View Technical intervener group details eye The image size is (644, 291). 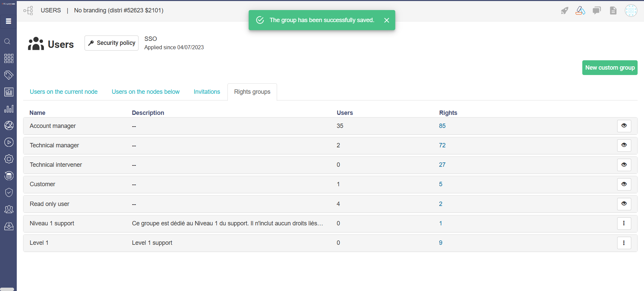[x=624, y=165]
